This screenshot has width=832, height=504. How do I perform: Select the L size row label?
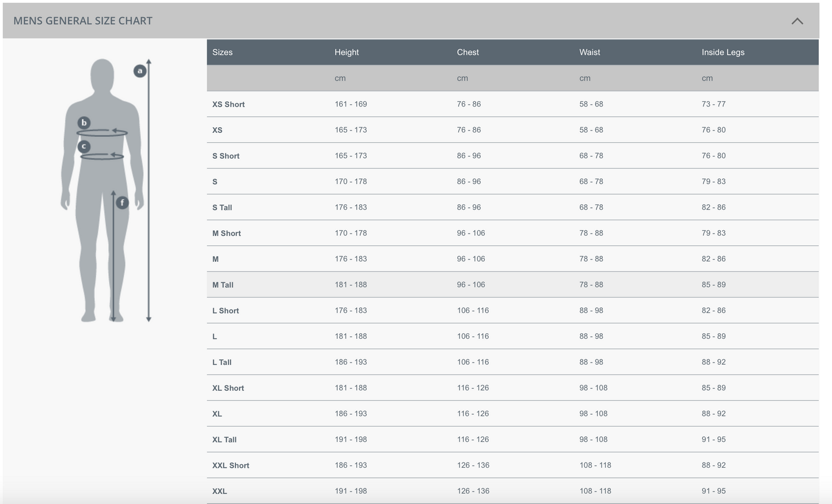coord(215,337)
